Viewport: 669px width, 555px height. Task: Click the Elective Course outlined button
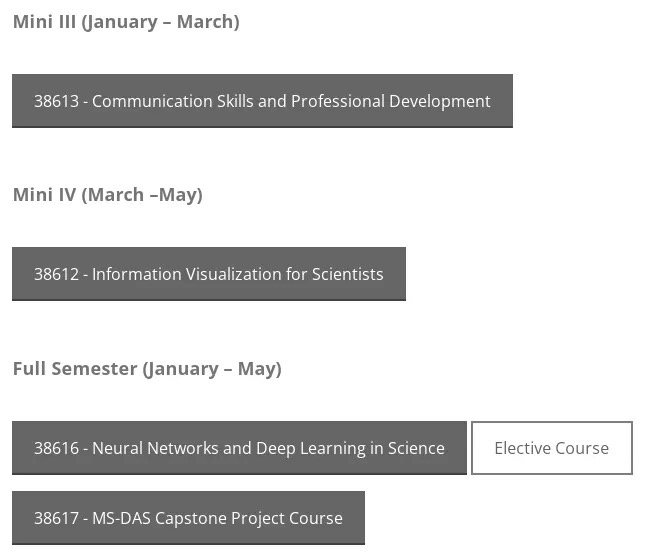point(552,448)
